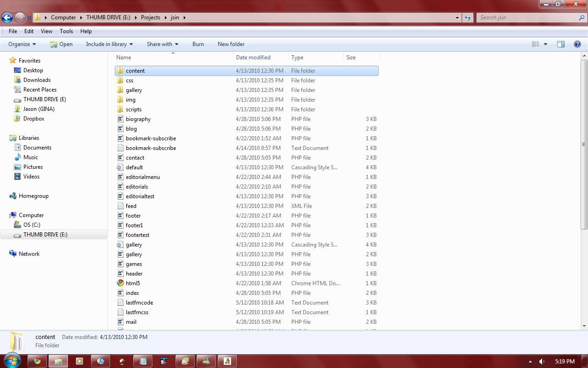Open the Organize dropdown menu
This screenshot has width=588, height=368.
(x=22, y=44)
